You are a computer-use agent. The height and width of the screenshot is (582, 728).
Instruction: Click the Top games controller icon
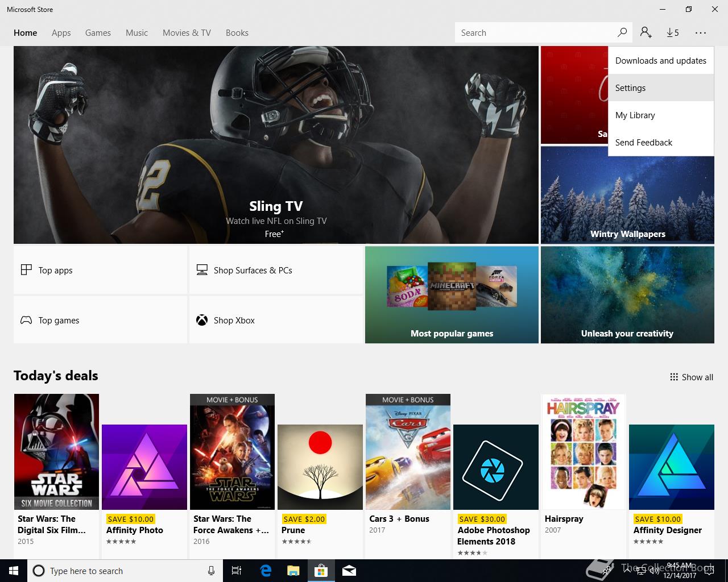click(26, 320)
